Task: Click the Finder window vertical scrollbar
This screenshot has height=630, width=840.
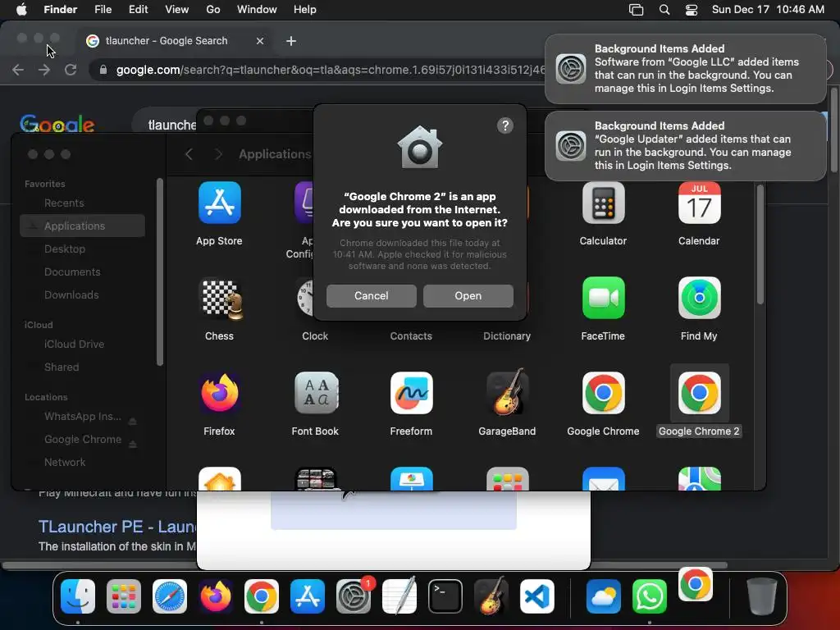Action: point(760,244)
